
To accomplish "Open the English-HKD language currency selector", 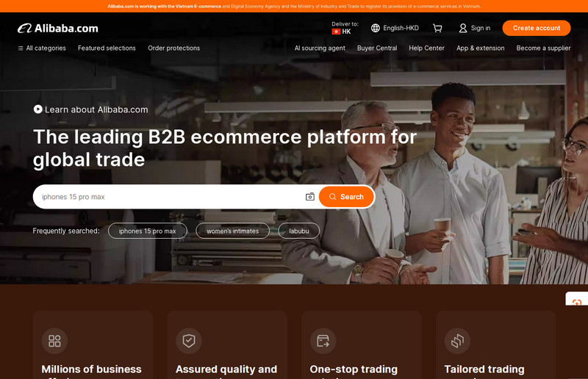I will pyautogui.click(x=395, y=28).
